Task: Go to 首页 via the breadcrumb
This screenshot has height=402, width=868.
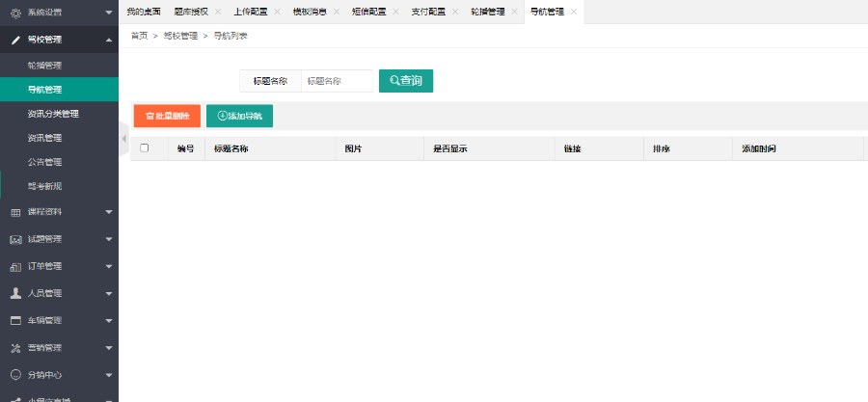Action: pyautogui.click(x=140, y=36)
